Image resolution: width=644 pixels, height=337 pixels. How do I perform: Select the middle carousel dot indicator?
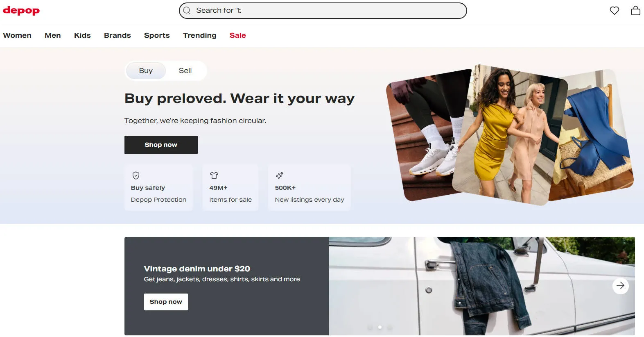coord(380,327)
